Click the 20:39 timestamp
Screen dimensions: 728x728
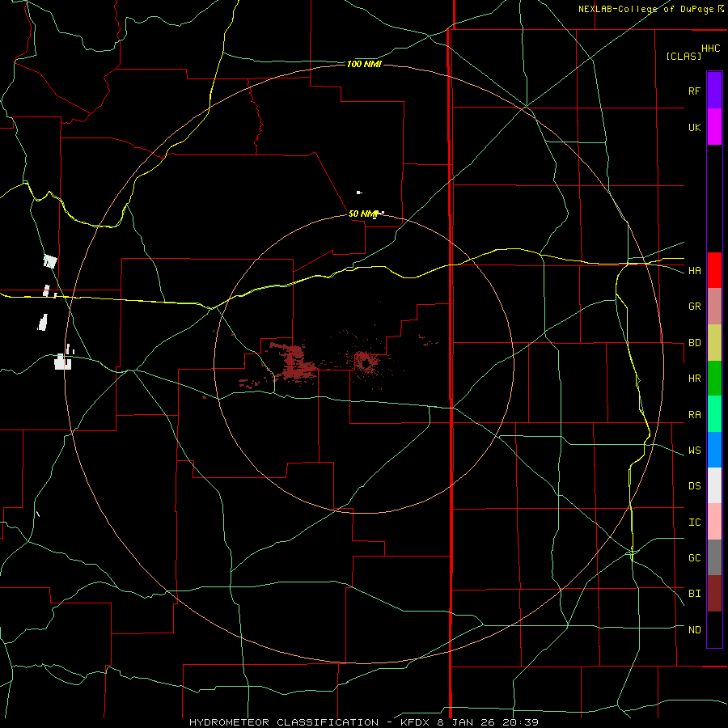pyautogui.click(x=523, y=722)
